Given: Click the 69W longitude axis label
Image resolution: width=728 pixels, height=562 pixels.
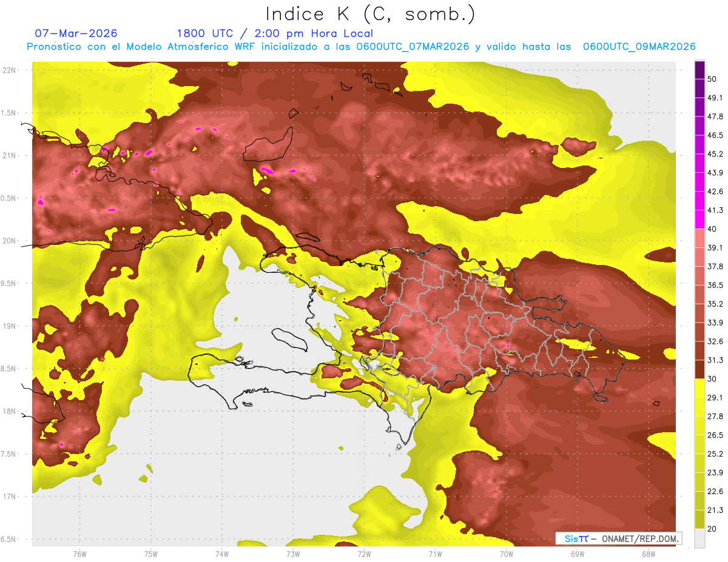Looking at the screenshot, I should click(577, 554).
